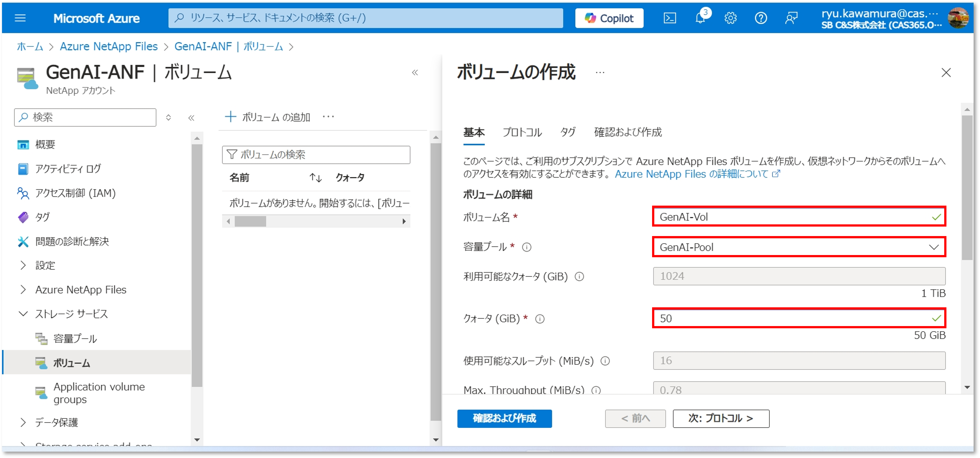
Task: Open the account profile avatar
Action: click(x=958, y=18)
